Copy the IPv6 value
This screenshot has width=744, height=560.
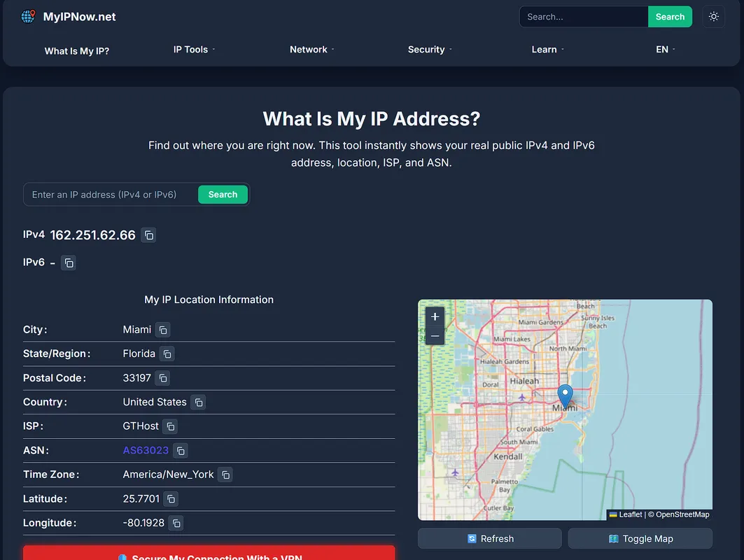pos(69,262)
